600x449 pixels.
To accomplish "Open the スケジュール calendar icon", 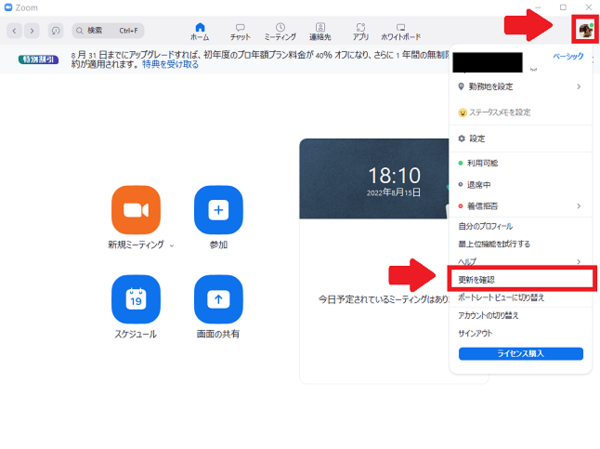I will (x=136, y=298).
